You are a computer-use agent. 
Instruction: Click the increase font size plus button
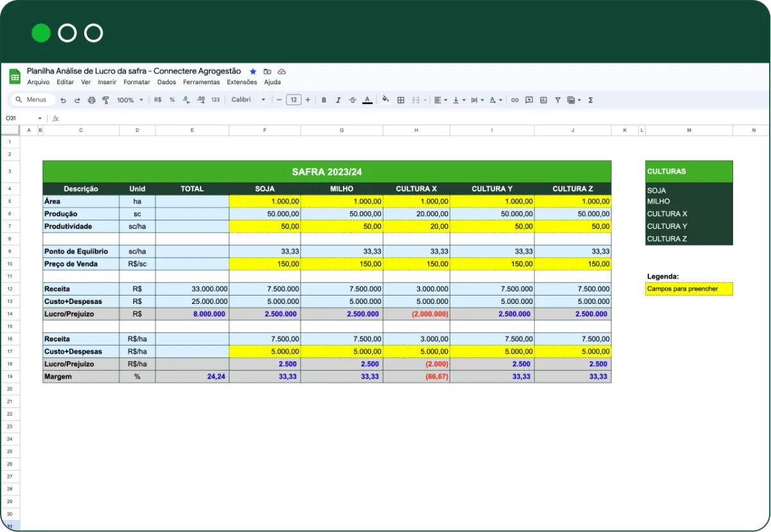(x=308, y=100)
